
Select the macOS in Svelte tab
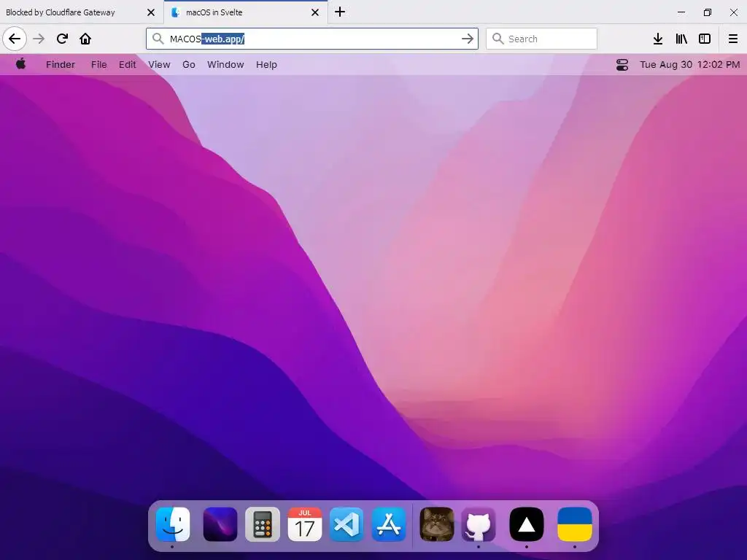246,12
